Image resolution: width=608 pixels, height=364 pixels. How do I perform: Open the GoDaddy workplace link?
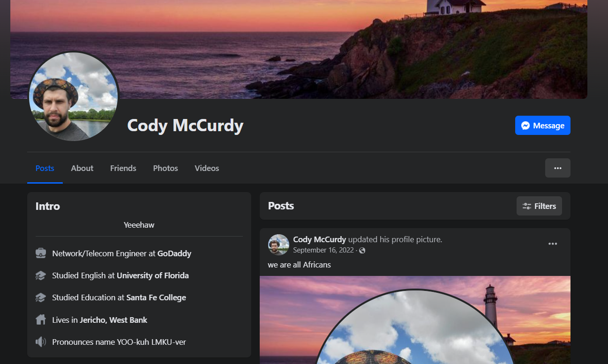pyautogui.click(x=174, y=253)
